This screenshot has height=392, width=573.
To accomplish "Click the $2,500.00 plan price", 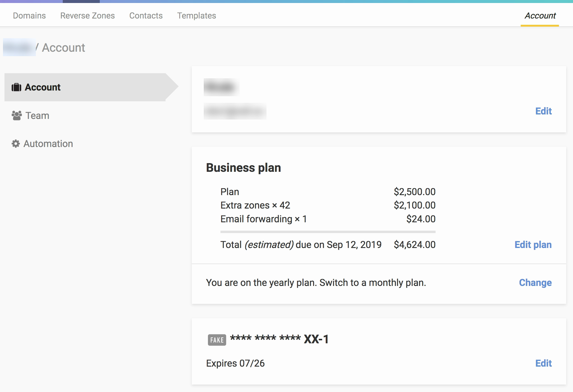I will (x=415, y=192).
